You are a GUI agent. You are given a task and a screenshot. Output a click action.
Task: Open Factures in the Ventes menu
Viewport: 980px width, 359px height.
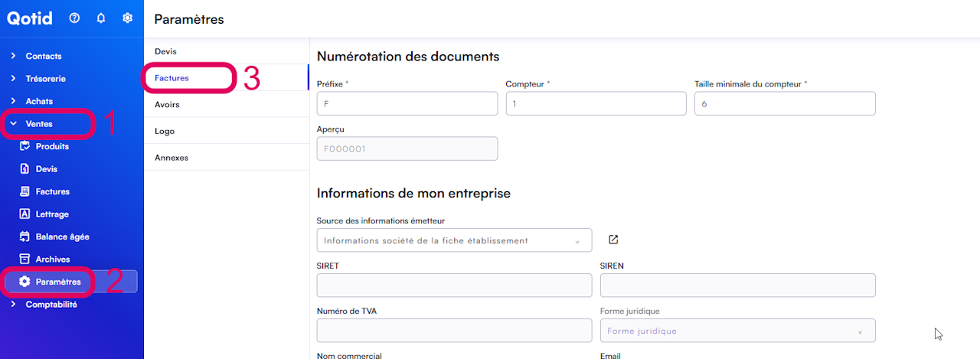tap(52, 191)
